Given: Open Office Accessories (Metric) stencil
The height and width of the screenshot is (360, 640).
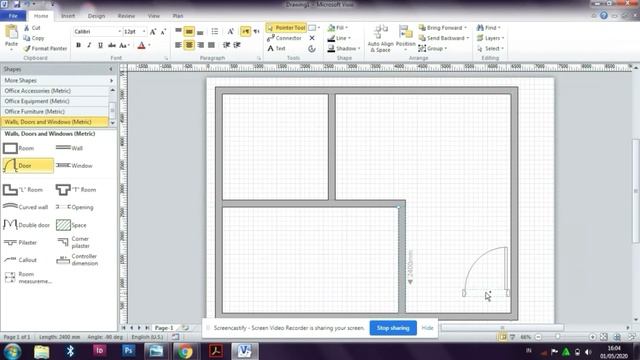Looking at the screenshot, I should (x=55, y=91).
